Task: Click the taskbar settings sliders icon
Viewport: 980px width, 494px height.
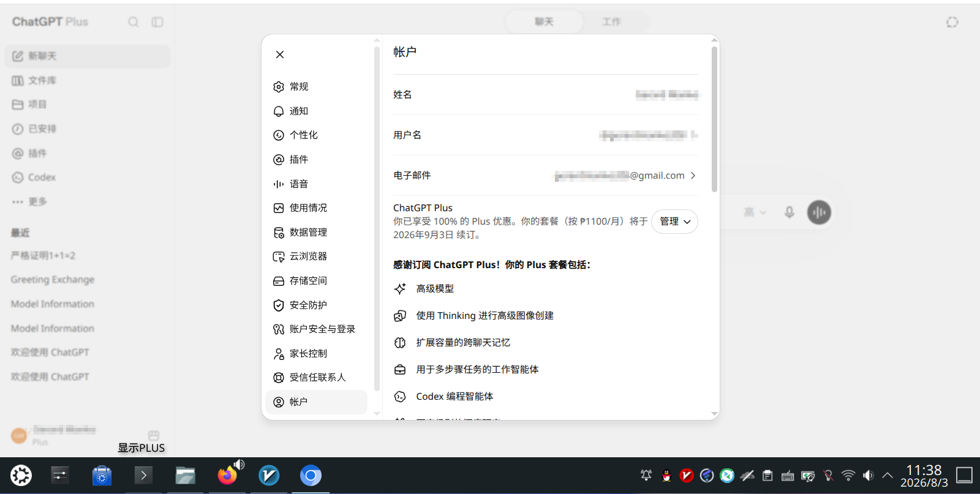Action: [x=60, y=476]
